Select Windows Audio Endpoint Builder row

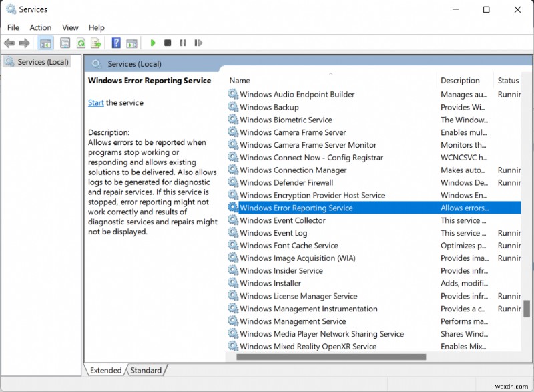pos(374,94)
